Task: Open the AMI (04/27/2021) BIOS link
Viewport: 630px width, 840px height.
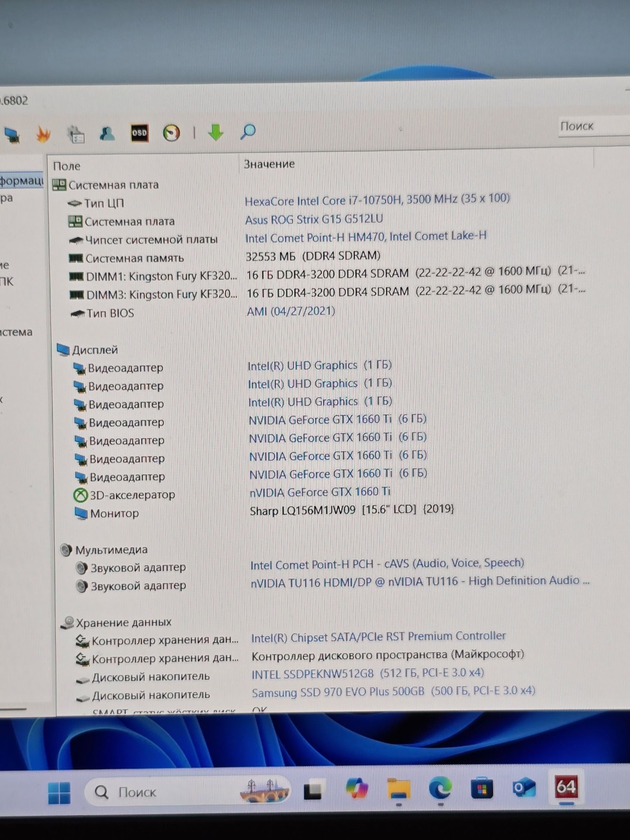Action: tap(291, 311)
